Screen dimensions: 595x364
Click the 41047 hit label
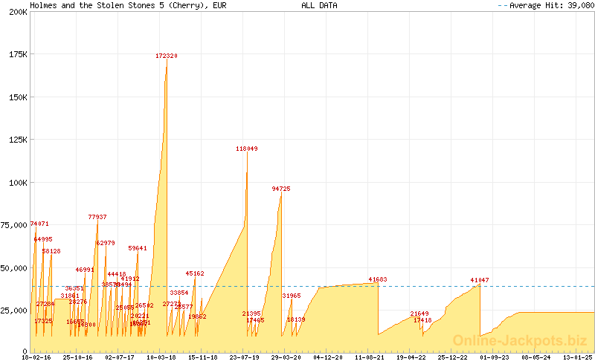point(480,280)
